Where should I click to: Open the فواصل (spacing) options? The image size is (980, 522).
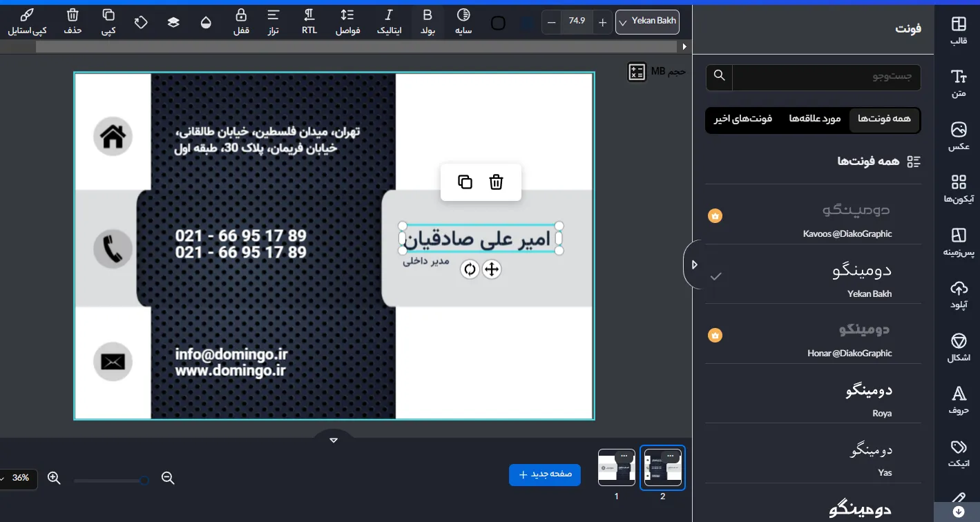pos(348,22)
